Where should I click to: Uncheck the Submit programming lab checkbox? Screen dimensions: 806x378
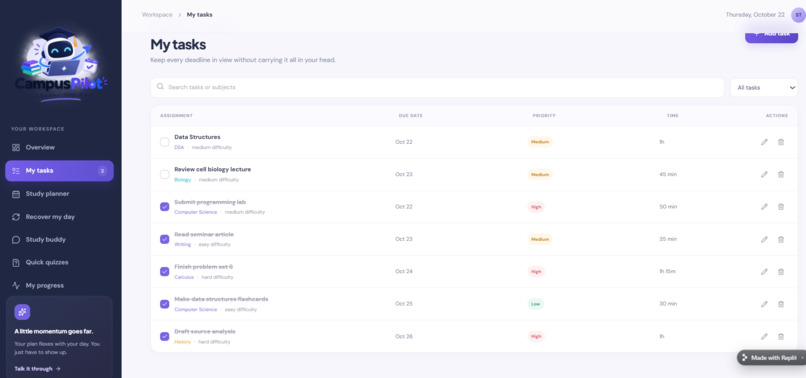[x=164, y=207]
